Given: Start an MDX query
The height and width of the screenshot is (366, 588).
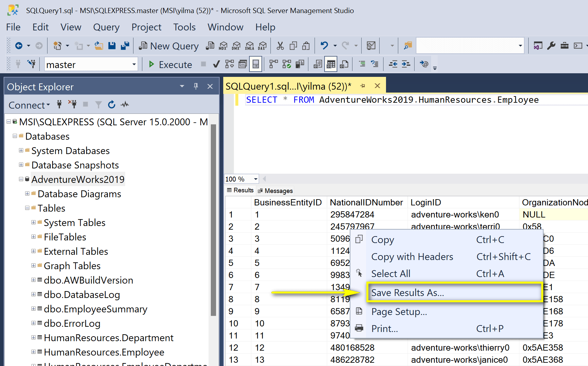Looking at the screenshot, I should [223, 46].
